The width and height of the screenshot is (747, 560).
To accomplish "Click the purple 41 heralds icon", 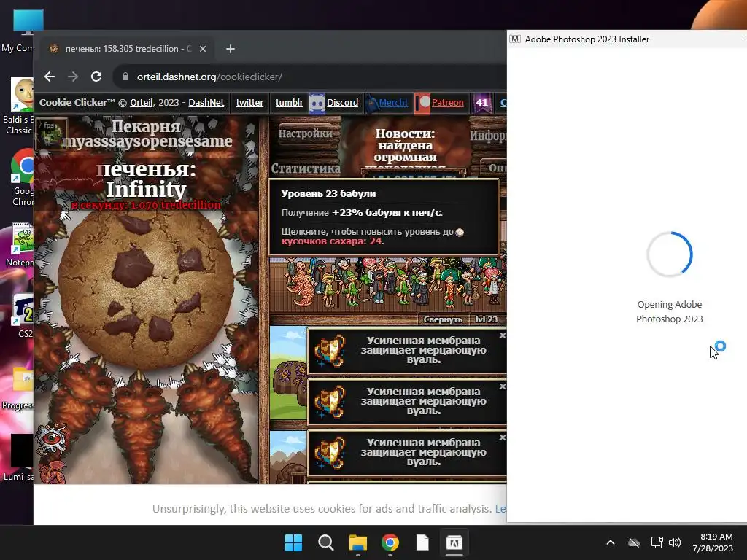I will (x=482, y=102).
